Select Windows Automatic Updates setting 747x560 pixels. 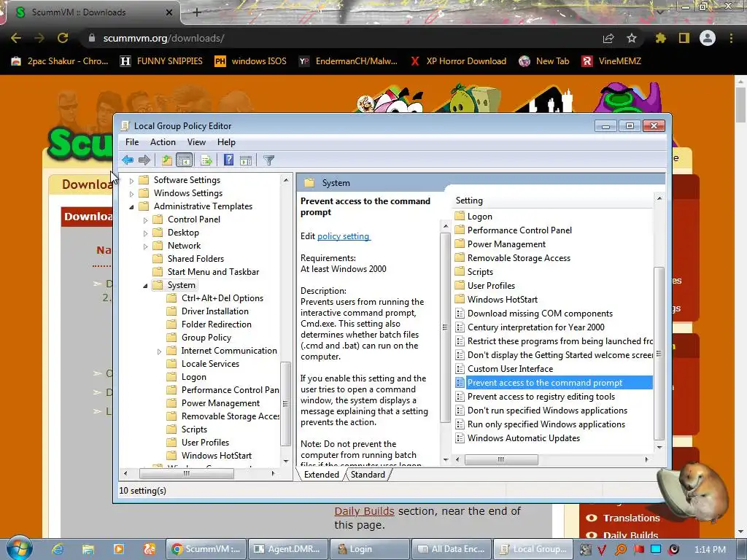click(x=524, y=438)
